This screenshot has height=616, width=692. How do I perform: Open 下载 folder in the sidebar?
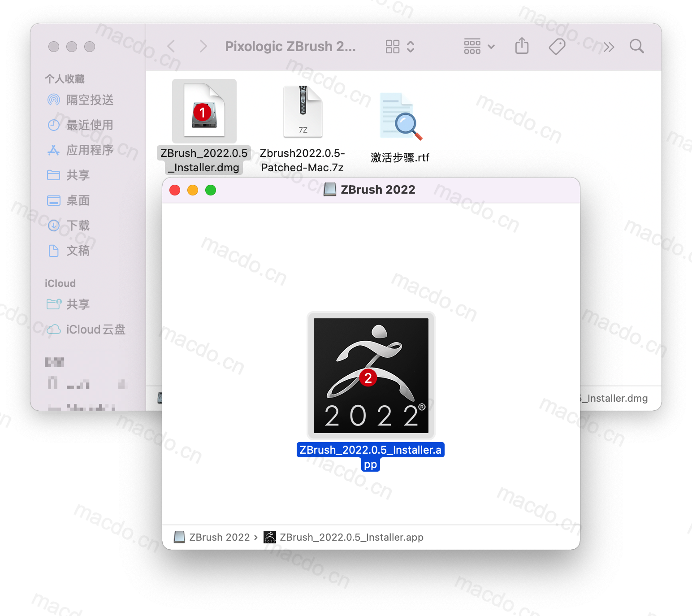point(78,226)
